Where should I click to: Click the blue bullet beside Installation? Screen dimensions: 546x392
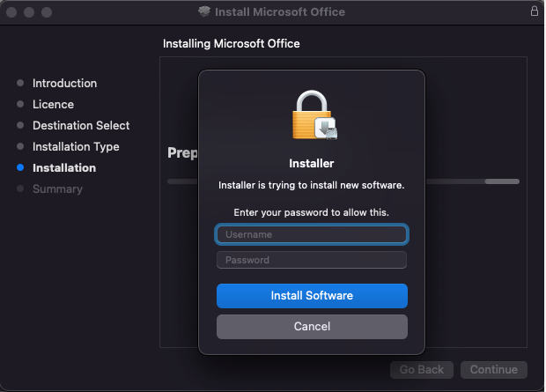tap(20, 167)
